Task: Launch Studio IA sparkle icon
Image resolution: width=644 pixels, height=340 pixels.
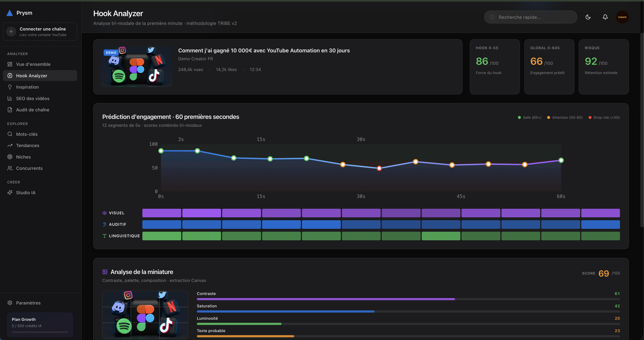Action: click(x=10, y=192)
